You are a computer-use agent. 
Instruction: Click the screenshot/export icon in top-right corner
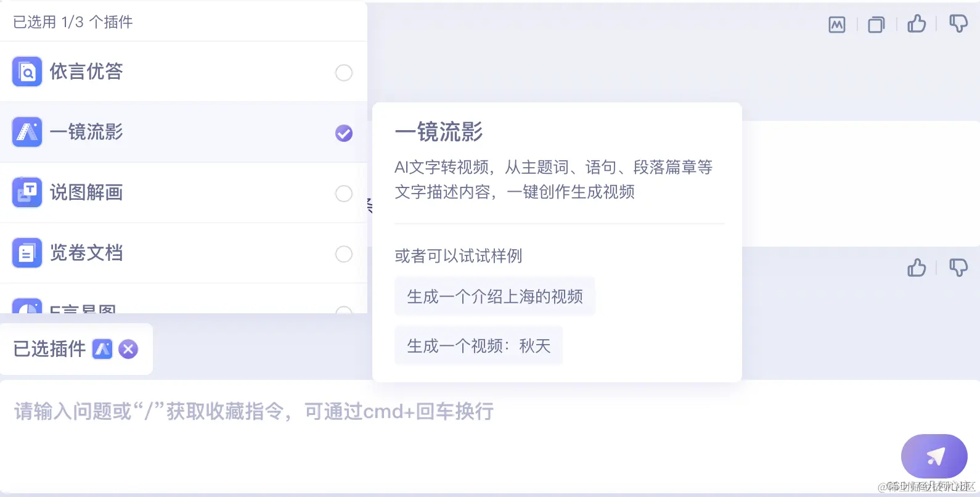836,24
